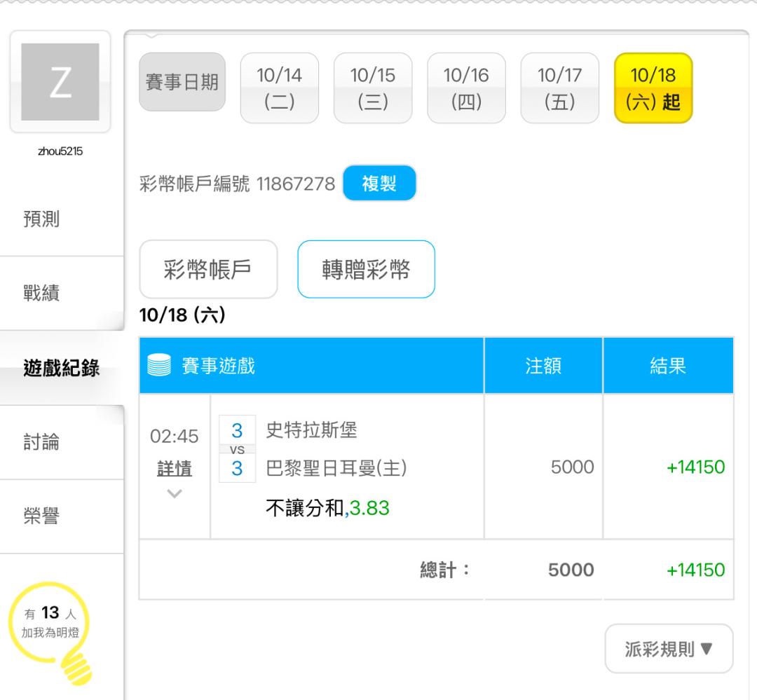Select the 10/17 (五) date
The height and width of the screenshot is (700, 757).
(x=559, y=88)
